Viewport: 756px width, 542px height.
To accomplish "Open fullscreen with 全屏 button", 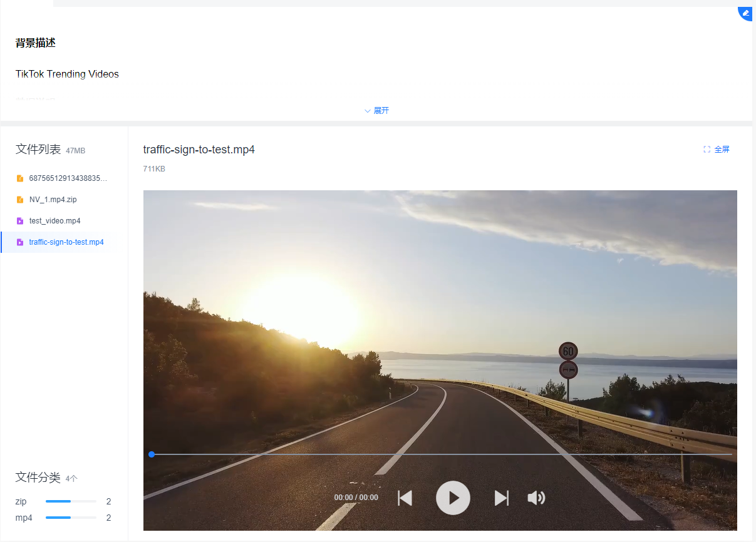I will tap(717, 150).
